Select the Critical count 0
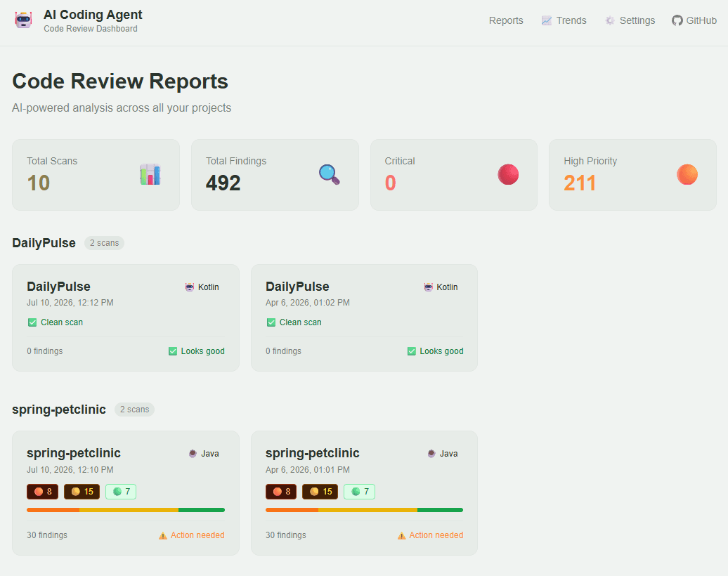Screen dimensions: 728x576 [390, 183]
